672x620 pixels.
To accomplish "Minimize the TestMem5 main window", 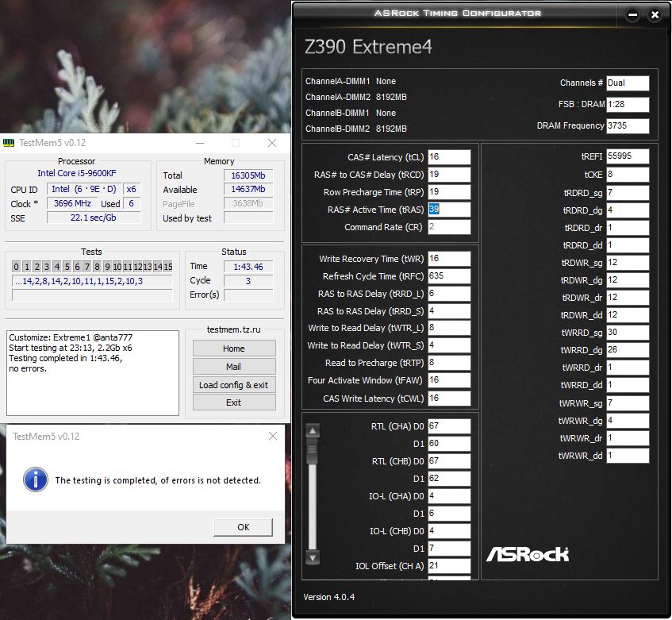I will (x=200, y=143).
